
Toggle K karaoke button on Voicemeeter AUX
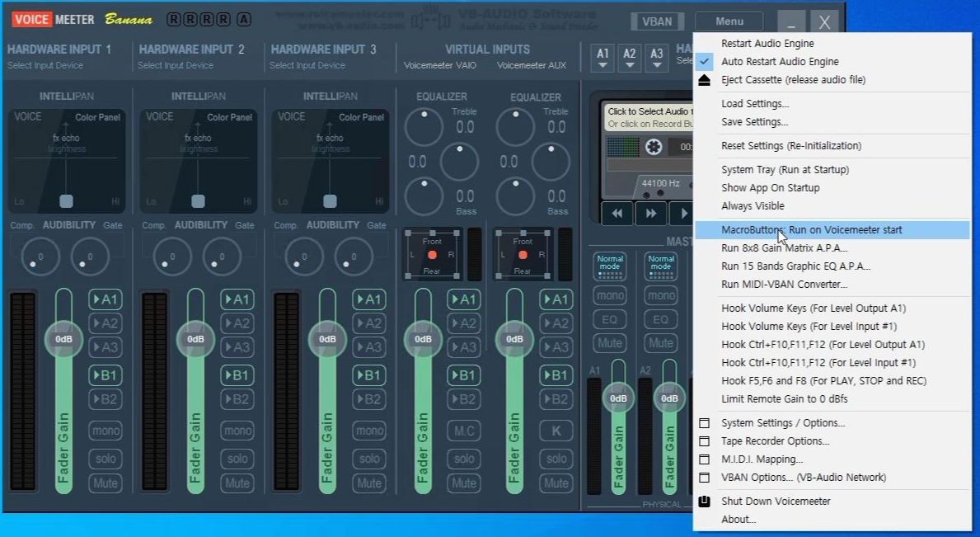[x=556, y=431]
